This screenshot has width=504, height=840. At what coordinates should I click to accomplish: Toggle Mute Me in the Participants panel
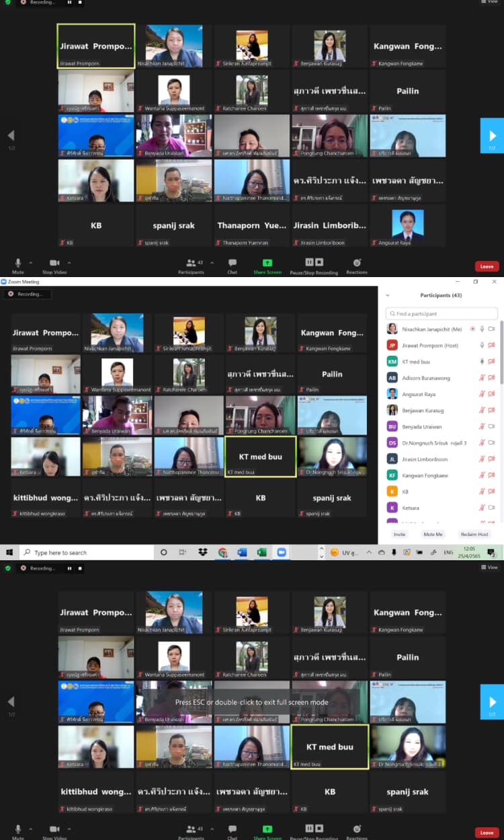point(433,534)
